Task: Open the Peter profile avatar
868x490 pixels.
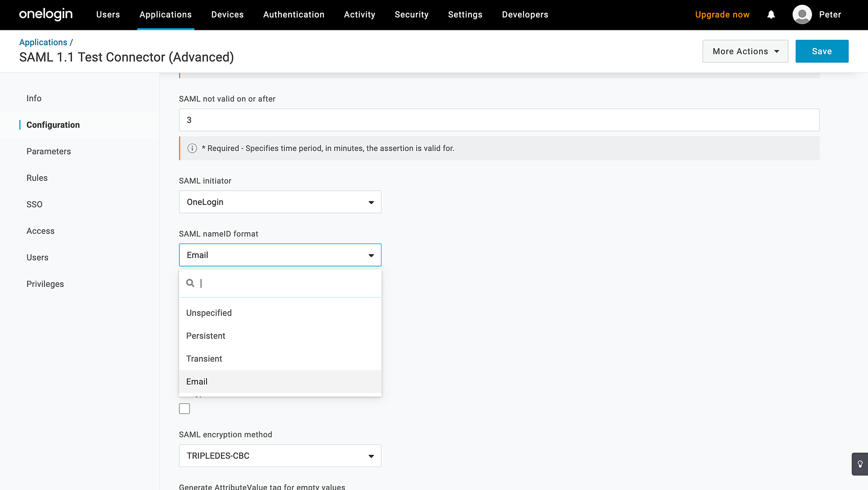Action: 802,15
